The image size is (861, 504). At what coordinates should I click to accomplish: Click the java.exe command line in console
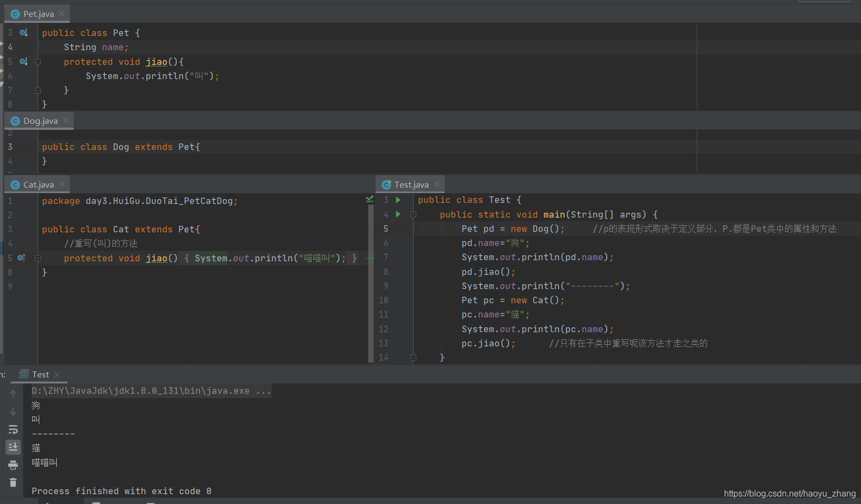151,391
